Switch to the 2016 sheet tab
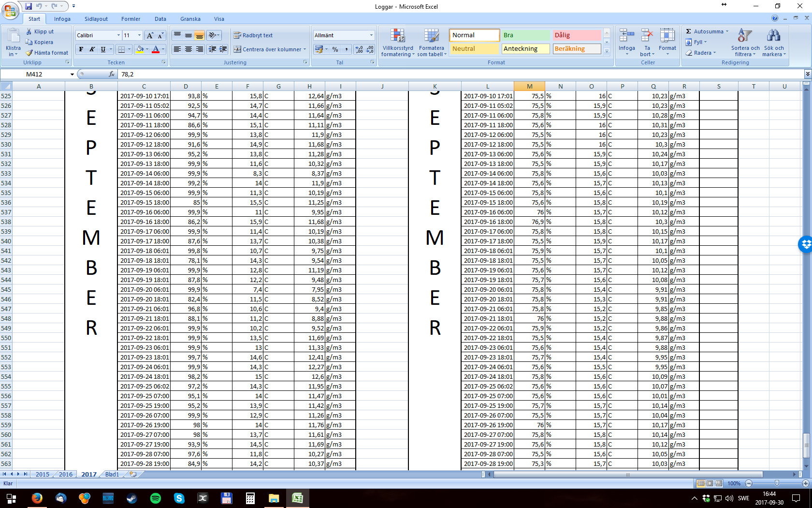 pos(65,474)
